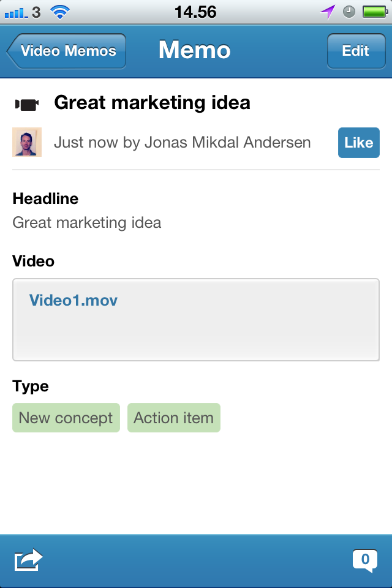Select the New concept tag
Viewport: 392px width, 588px height.
click(x=66, y=418)
